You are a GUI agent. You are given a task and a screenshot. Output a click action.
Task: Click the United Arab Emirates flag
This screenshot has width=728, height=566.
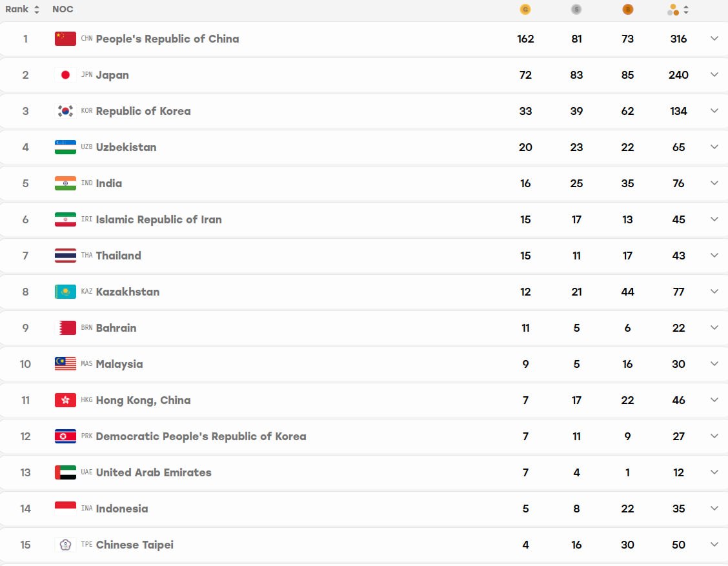(x=65, y=472)
